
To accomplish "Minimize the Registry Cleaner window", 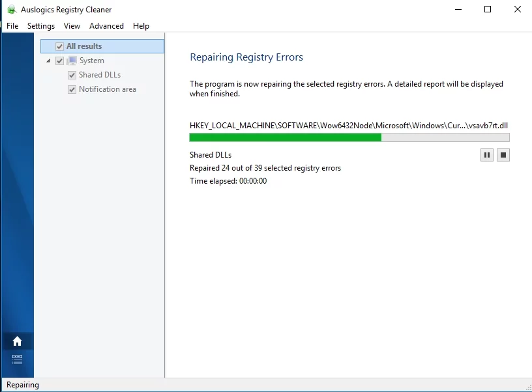I will pyautogui.click(x=458, y=10).
